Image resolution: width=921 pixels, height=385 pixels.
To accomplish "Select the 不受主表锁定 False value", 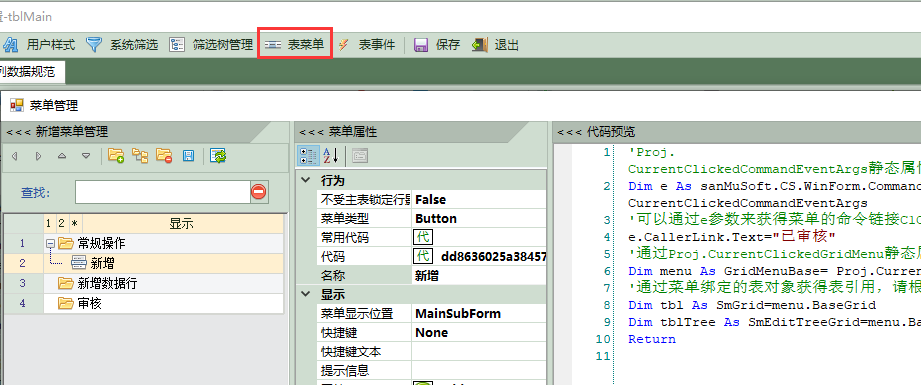I will [x=479, y=200].
